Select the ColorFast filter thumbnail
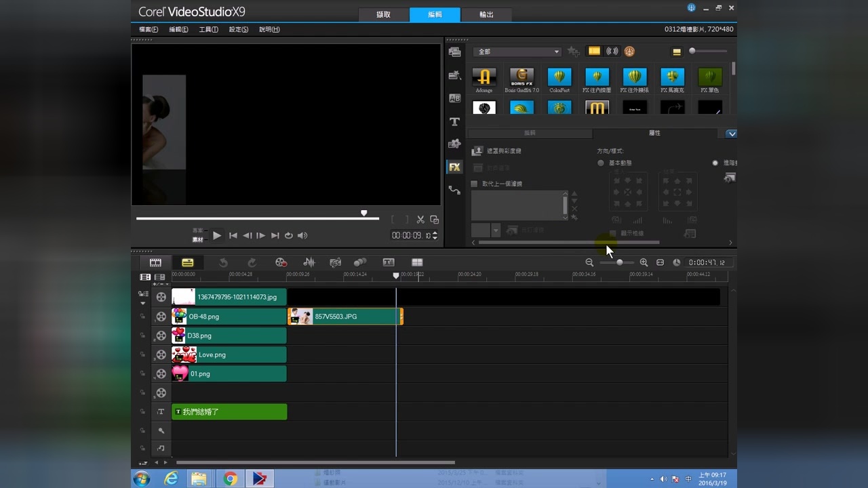The width and height of the screenshot is (868, 488). coord(559,80)
